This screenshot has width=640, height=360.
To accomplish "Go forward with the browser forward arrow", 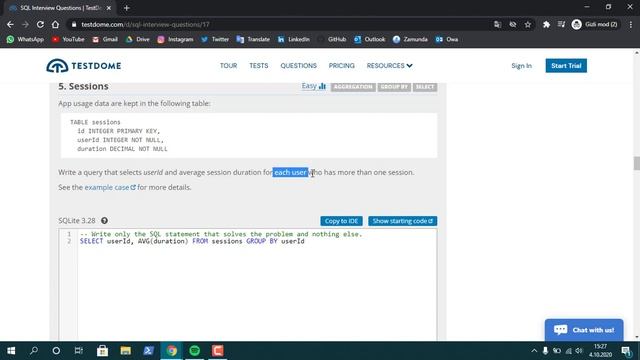I will (x=25, y=24).
